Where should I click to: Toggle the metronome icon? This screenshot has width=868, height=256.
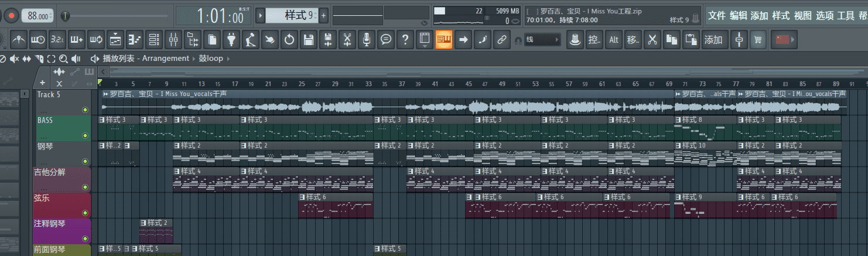point(19,40)
